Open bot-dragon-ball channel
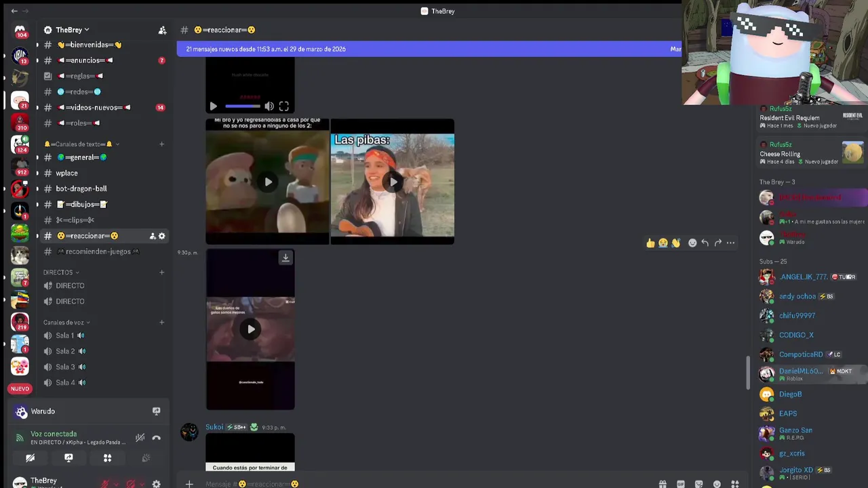Screen dimensions: 868x488 (102, 188)
